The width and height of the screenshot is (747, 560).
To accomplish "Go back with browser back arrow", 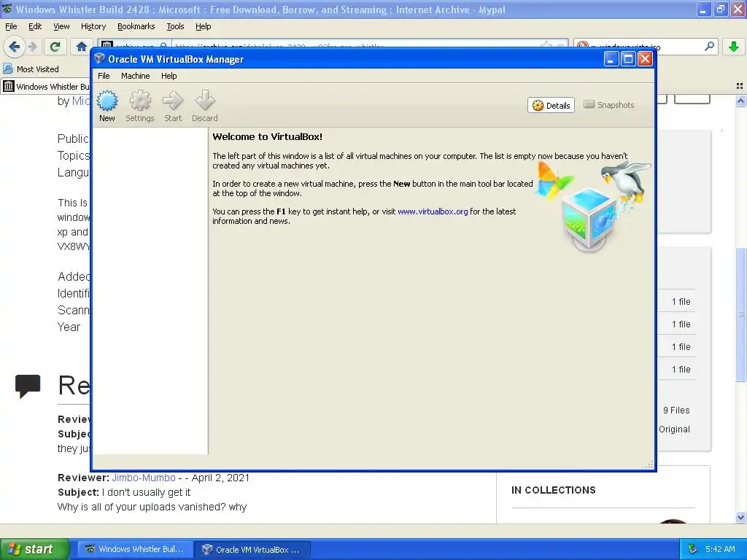I will [14, 47].
